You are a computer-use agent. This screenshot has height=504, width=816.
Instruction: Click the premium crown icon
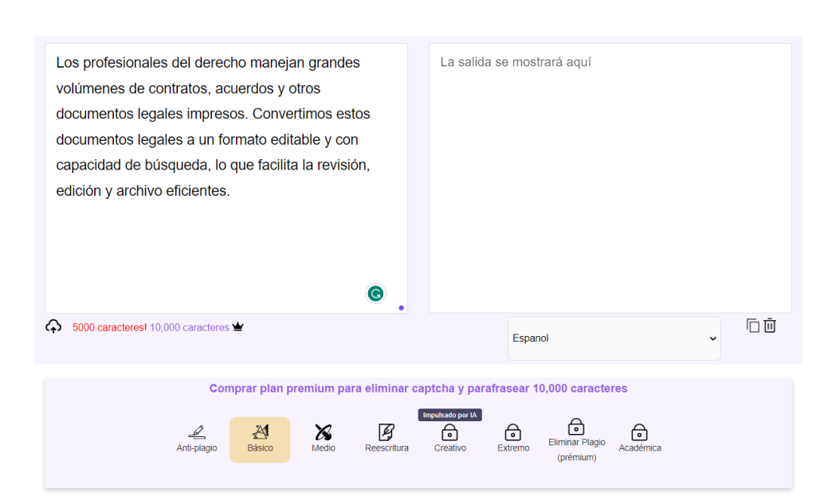point(237,327)
